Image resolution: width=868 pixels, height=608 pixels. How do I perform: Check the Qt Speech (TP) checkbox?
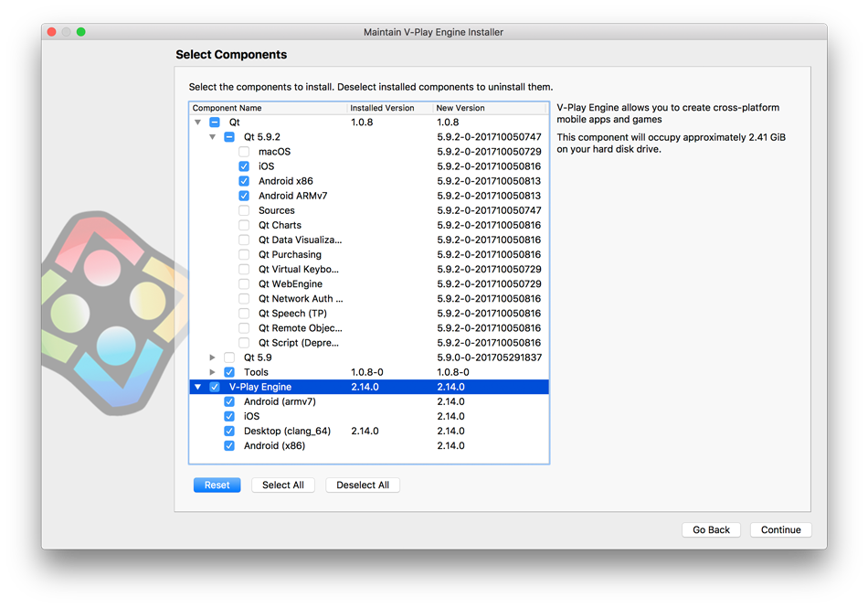[x=244, y=314]
